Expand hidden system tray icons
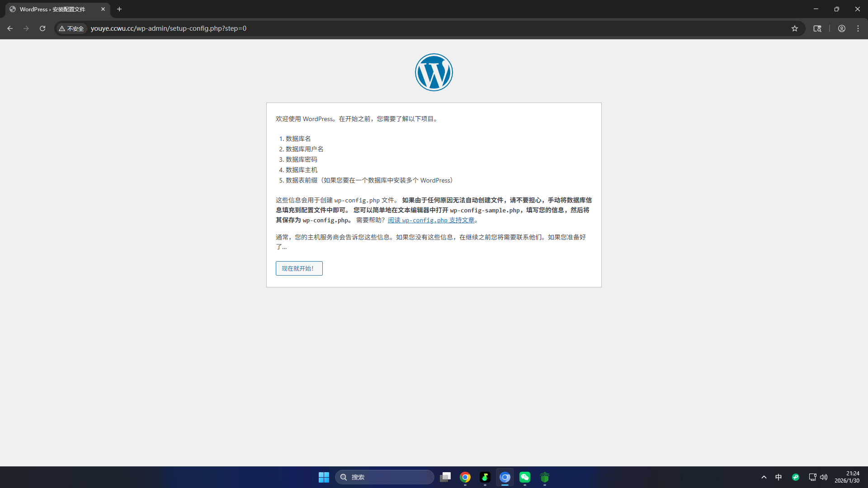The image size is (868, 488). pos(764,477)
